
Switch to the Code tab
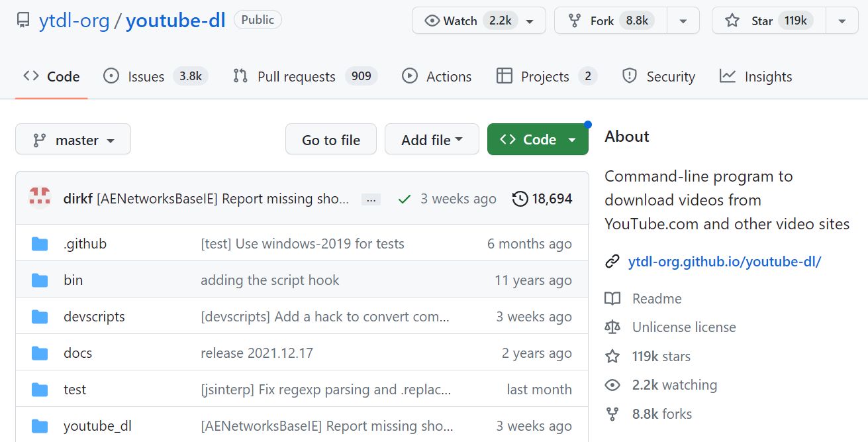click(x=51, y=76)
